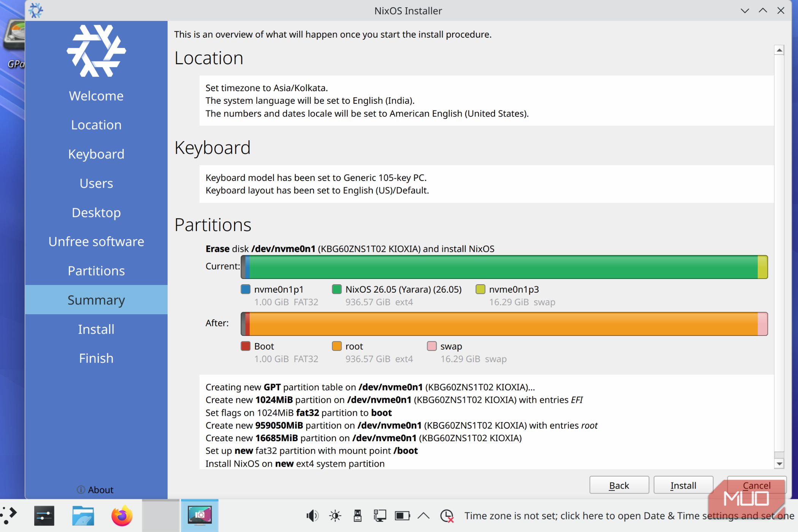Click the Back button

[x=619, y=485]
